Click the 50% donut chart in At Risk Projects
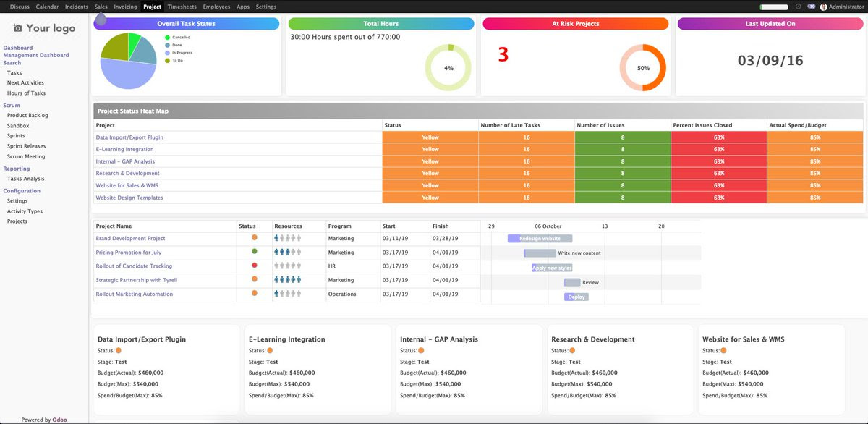Screen dimensions: 868x424 pos(642,68)
